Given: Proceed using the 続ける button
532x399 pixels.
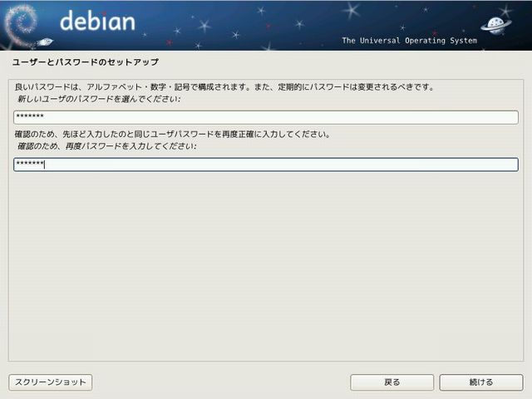Looking at the screenshot, I should [x=481, y=382].
